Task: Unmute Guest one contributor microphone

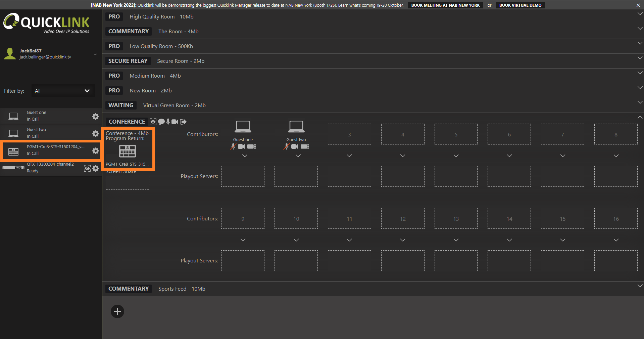Action: (233, 146)
